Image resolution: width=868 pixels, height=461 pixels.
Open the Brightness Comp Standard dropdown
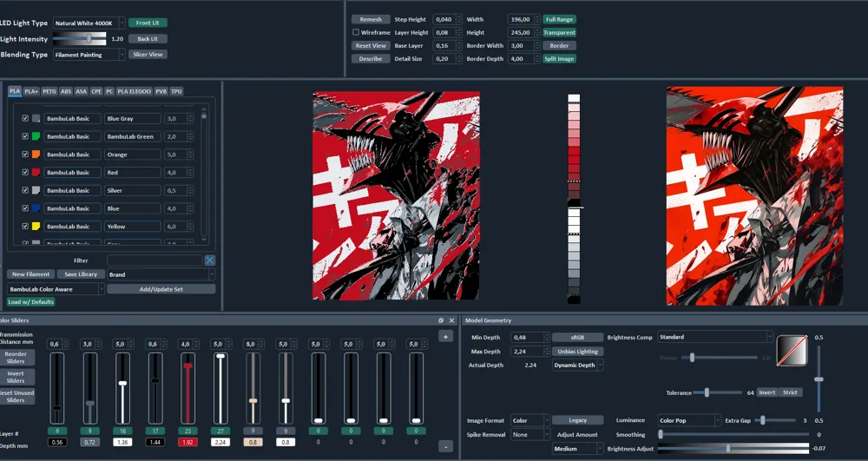pyautogui.click(x=714, y=337)
